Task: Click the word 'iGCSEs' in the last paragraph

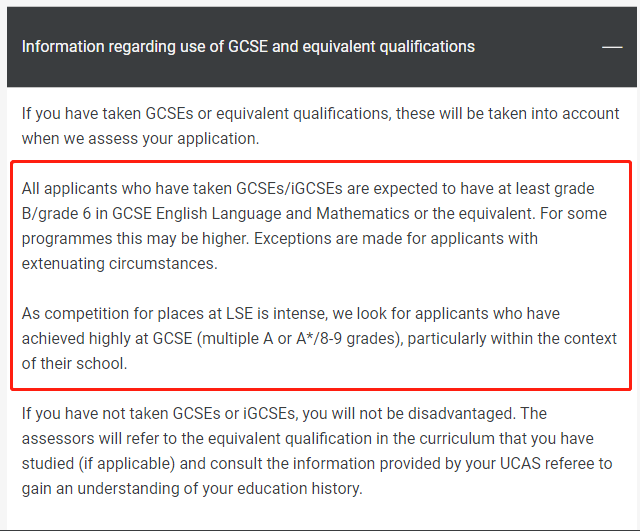Action: pyautogui.click(x=270, y=413)
